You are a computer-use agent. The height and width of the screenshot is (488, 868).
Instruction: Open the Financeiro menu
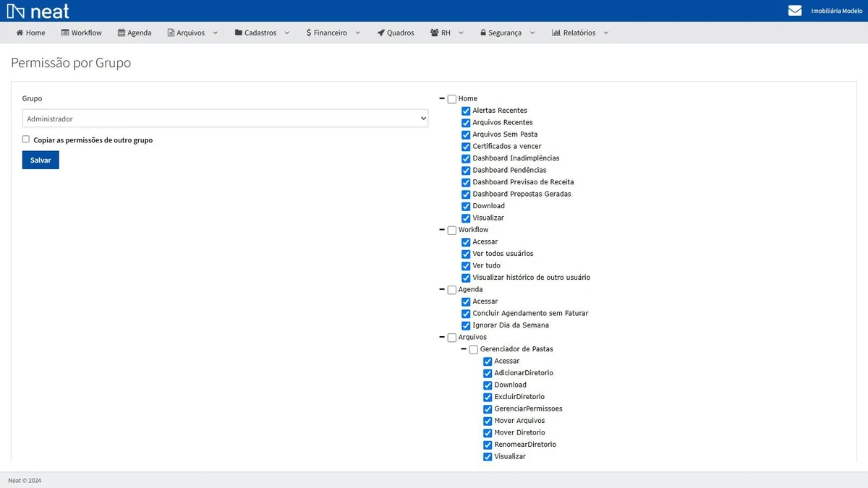point(333,33)
